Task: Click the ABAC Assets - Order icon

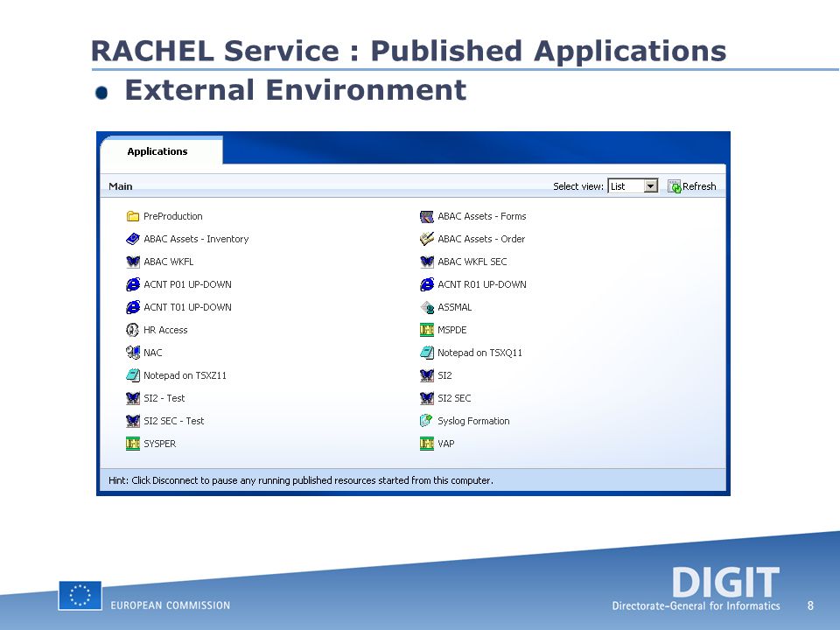Action: [427, 239]
